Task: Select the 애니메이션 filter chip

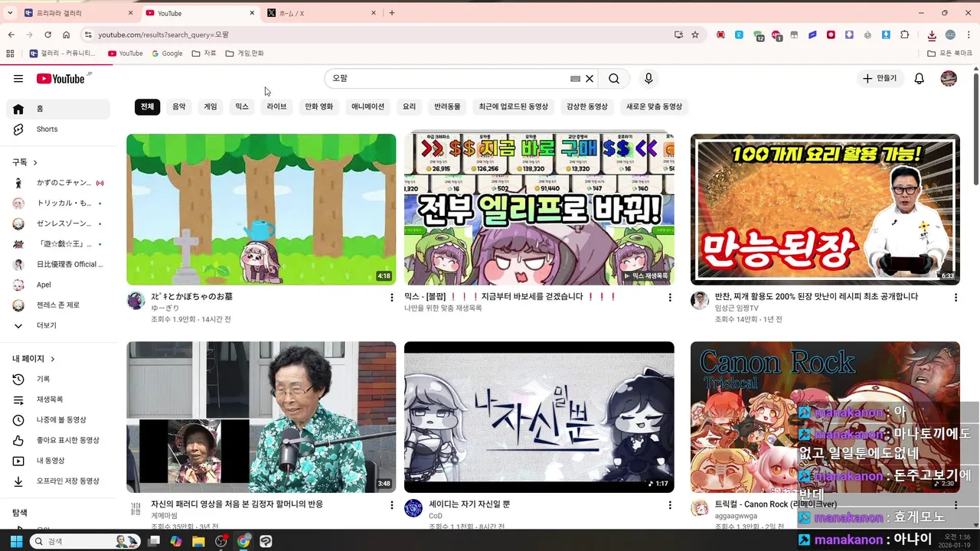Action: point(368,107)
